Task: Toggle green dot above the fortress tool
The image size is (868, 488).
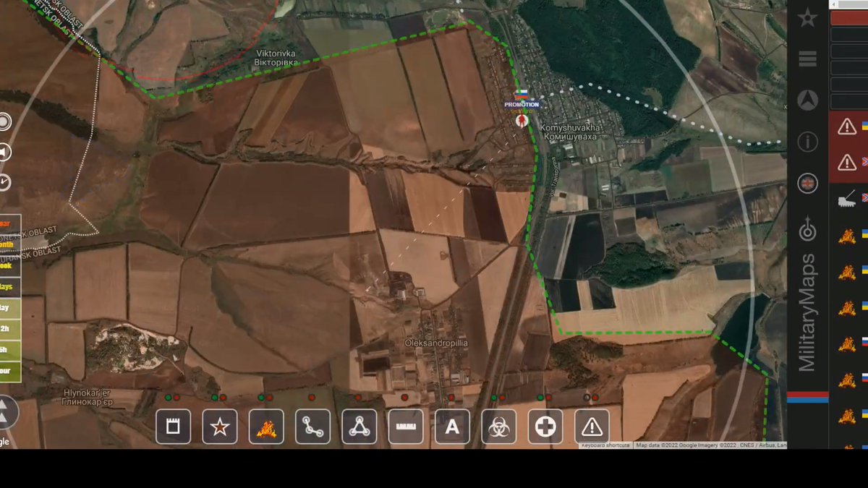Action: [168, 397]
